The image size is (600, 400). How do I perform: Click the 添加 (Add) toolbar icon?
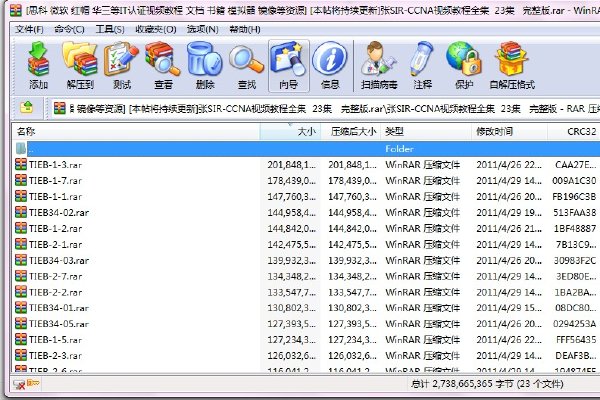(38, 66)
